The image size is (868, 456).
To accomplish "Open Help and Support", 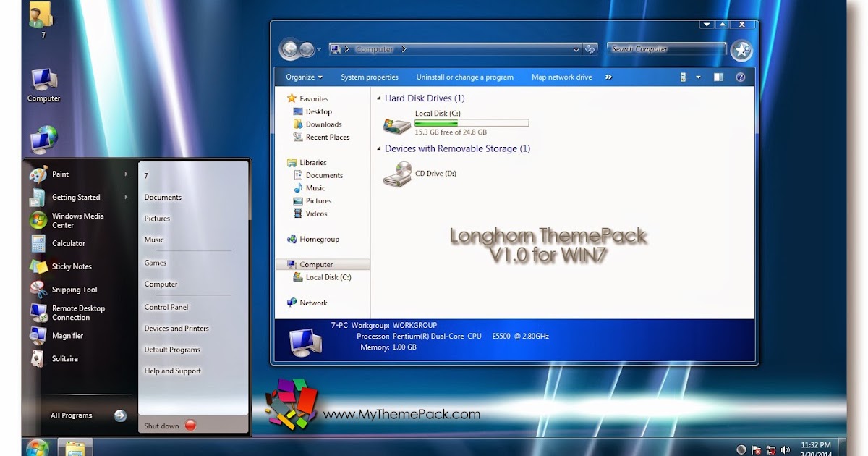I will pyautogui.click(x=173, y=371).
